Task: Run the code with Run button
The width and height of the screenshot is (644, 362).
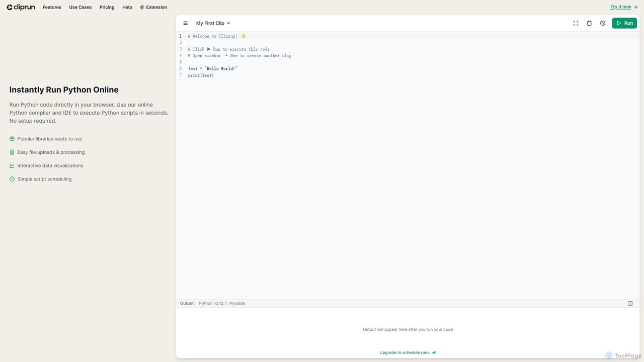Action: click(x=624, y=23)
